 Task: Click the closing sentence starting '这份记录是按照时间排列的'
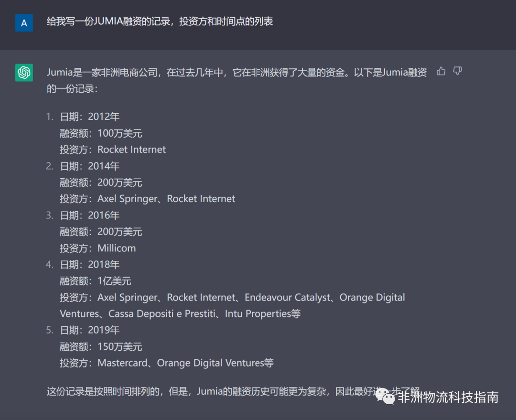click(x=233, y=391)
